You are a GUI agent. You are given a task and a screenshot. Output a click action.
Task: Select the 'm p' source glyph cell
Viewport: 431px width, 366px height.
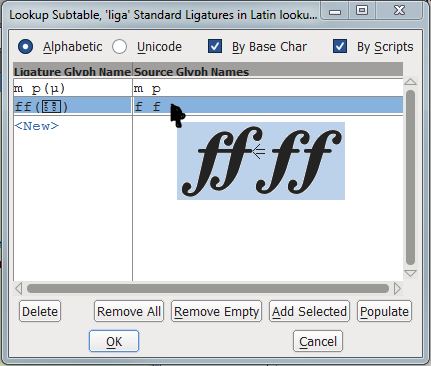pyautogui.click(x=268, y=88)
